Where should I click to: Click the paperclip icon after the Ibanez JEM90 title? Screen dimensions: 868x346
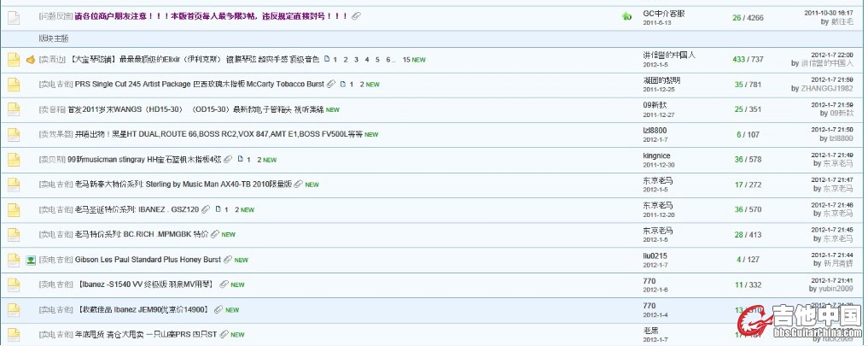[218, 309]
